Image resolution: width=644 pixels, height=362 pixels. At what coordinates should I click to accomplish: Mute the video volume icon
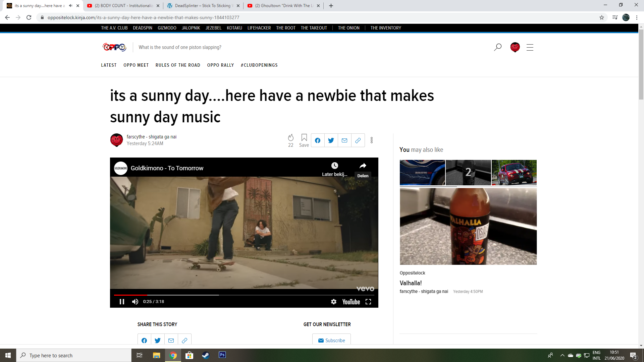click(135, 302)
